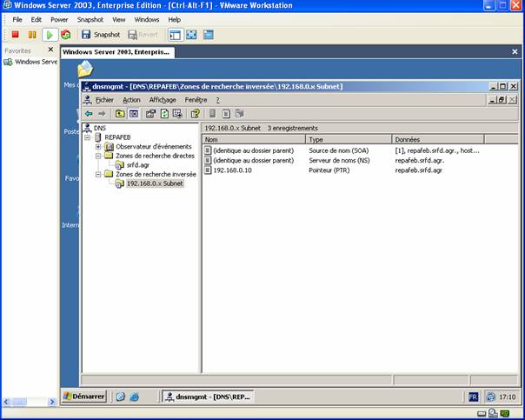Sort records by the Nom column header
The image size is (525, 420).
point(254,139)
